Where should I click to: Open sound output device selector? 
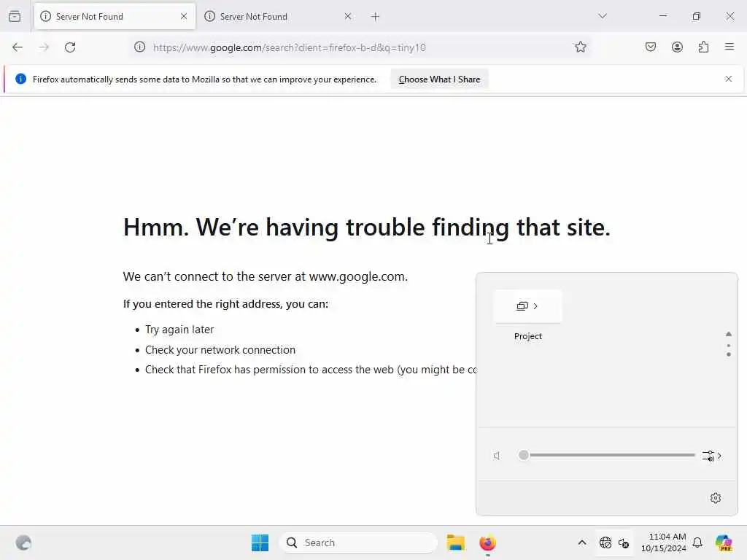712,456
